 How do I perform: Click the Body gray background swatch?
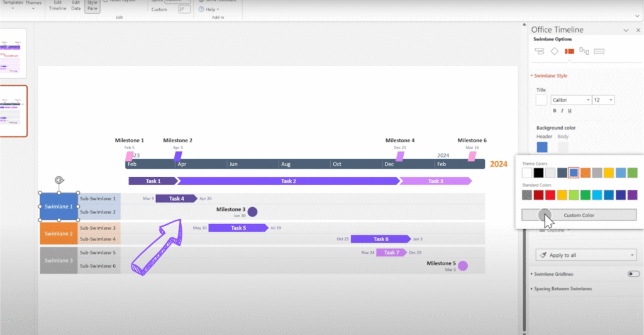click(563, 147)
